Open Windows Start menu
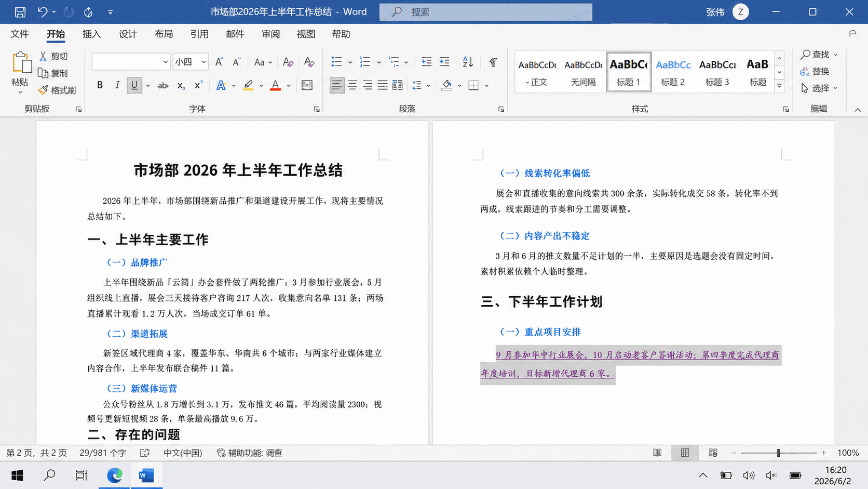 [17, 475]
